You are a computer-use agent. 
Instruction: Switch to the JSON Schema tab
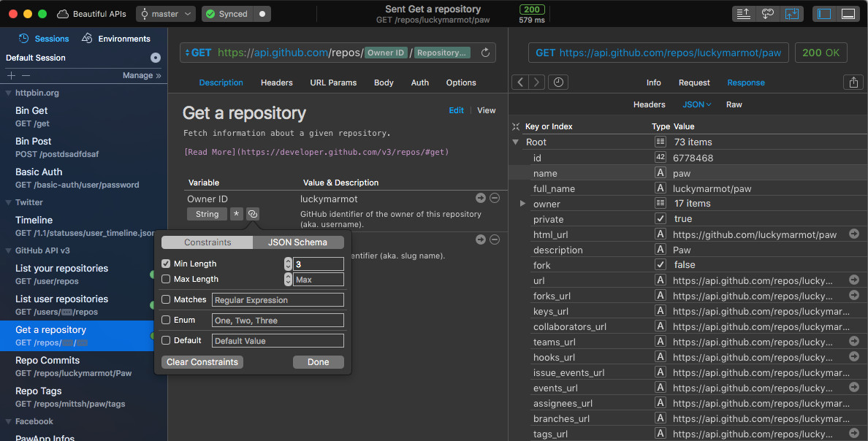[x=298, y=242]
